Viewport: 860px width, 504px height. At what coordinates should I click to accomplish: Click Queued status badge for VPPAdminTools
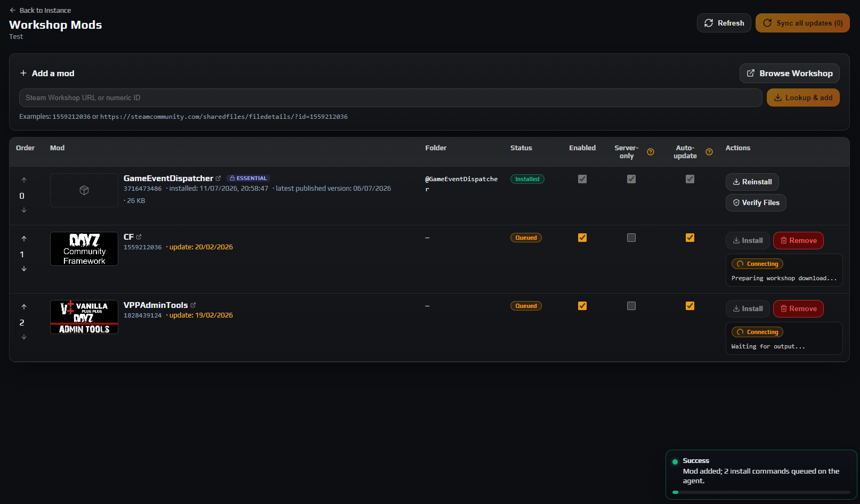[526, 306]
